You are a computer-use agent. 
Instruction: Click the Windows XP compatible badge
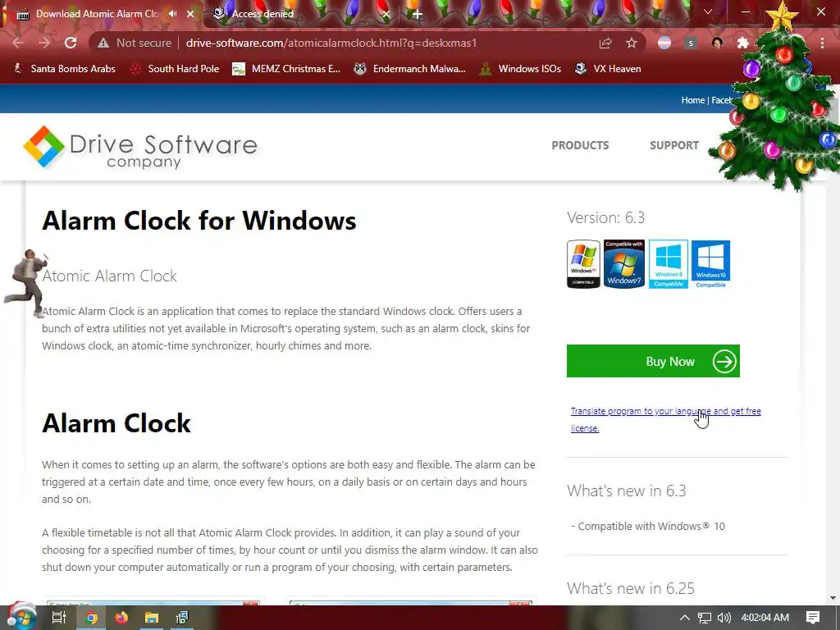[x=583, y=263]
